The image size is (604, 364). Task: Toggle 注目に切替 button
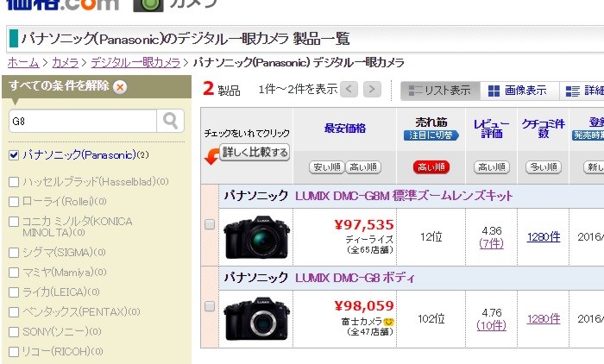click(x=431, y=135)
